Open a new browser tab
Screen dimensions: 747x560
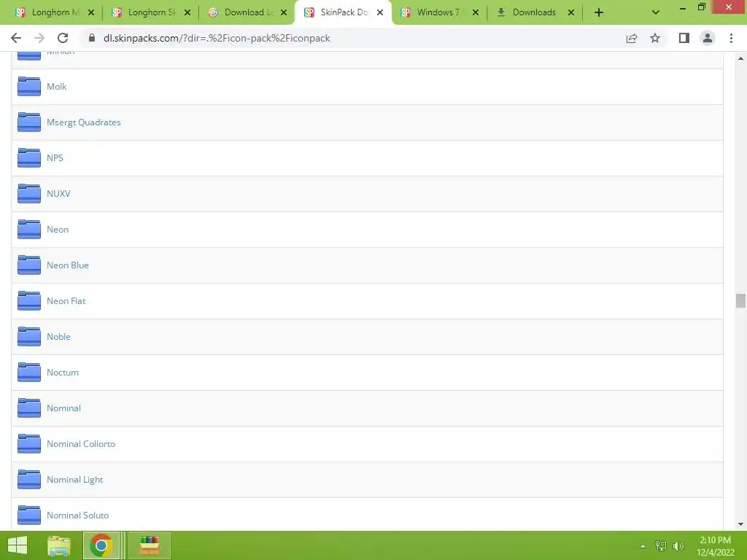click(599, 12)
